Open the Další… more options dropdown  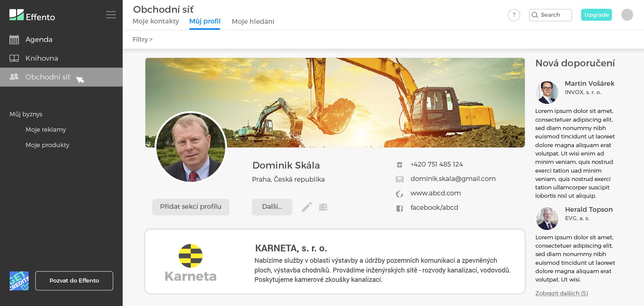pyautogui.click(x=272, y=207)
